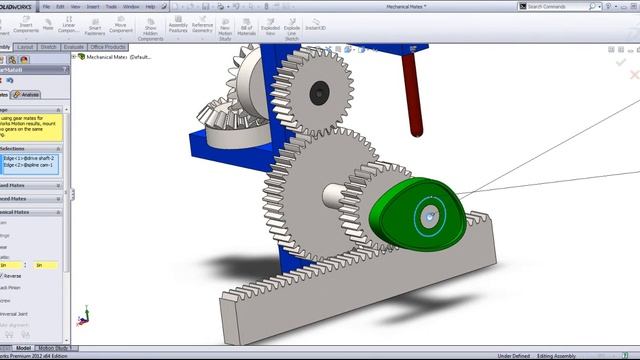Click the red X cancel corner
Image resolution: width=640 pixels, height=360 pixels.
634,75
